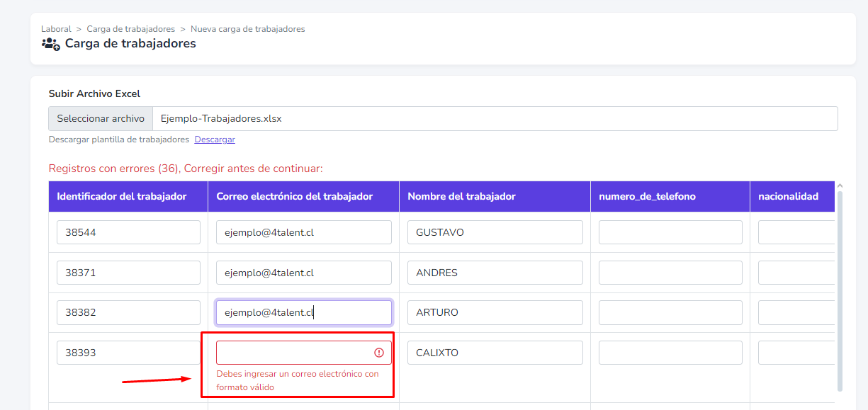Click the email field in GUSTAVO's row
The height and width of the screenshot is (410, 868).
pos(304,232)
